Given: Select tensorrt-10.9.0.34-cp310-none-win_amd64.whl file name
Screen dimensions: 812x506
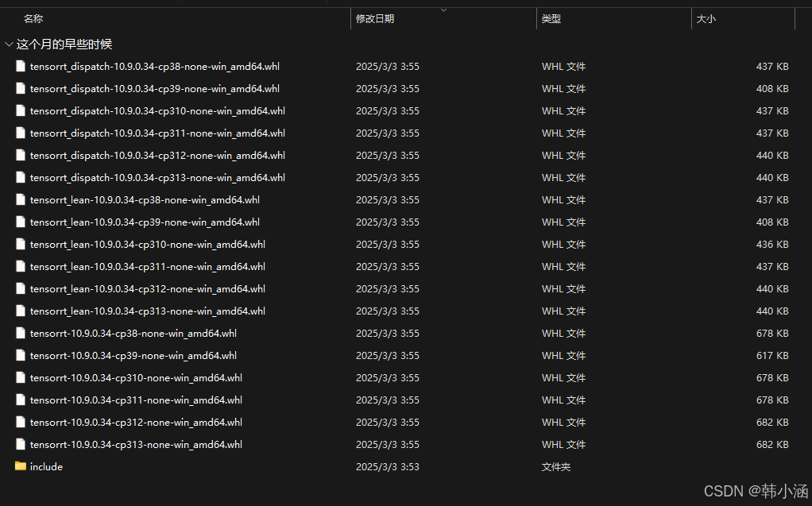Looking at the screenshot, I should [136, 378].
